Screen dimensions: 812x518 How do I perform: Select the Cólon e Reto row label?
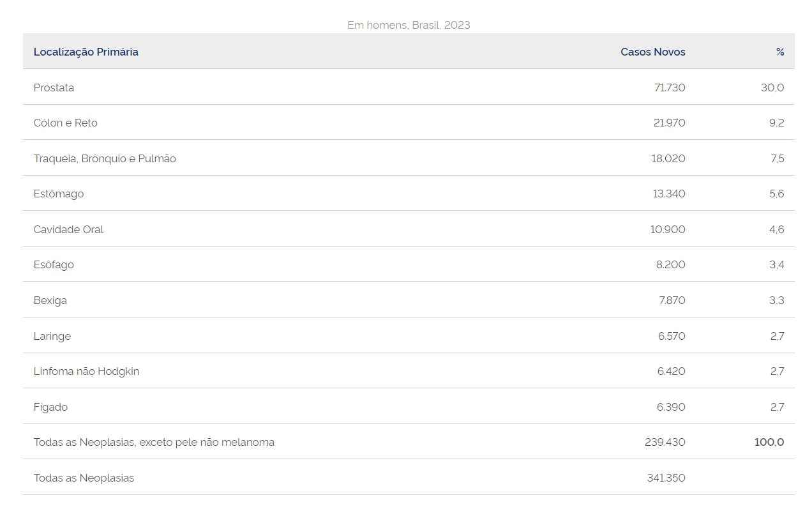click(x=65, y=123)
